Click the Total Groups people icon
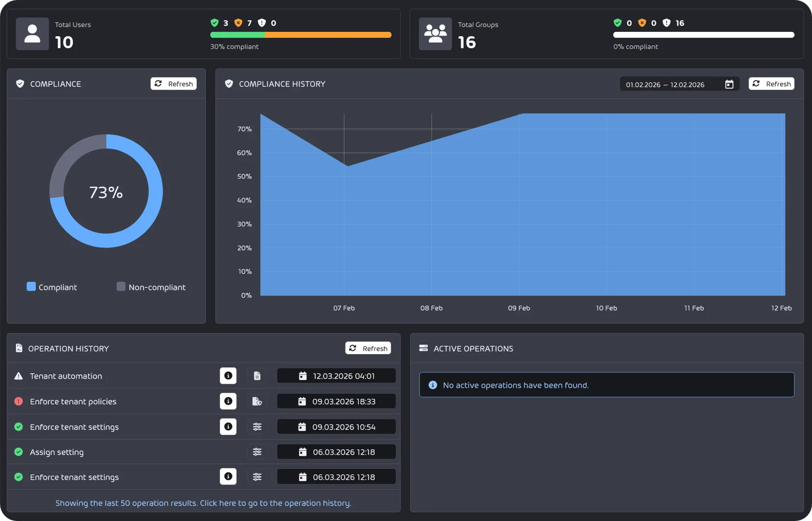The image size is (812, 521). (435, 34)
